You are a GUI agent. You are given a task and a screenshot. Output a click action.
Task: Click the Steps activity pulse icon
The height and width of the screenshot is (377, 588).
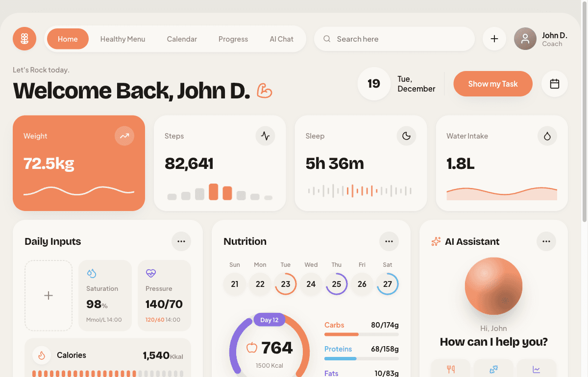[265, 136]
